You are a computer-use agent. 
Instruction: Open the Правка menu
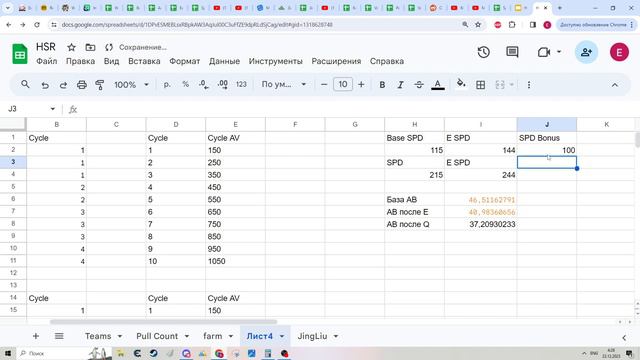point(80,61)
